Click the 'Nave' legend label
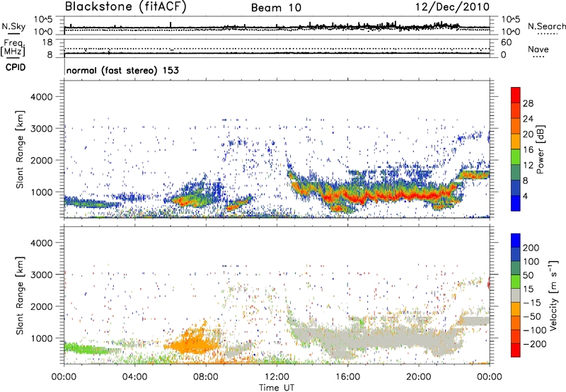 pyautogui.click(x=538, y=50)
